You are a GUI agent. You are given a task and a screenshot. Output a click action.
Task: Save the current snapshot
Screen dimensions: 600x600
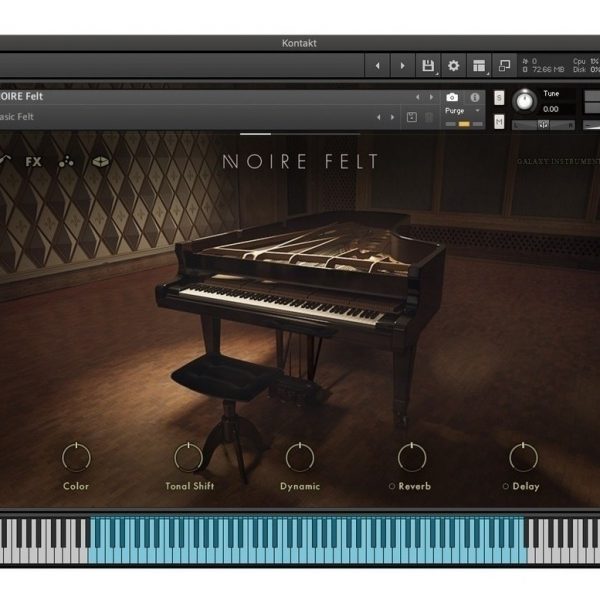point(412,117)
